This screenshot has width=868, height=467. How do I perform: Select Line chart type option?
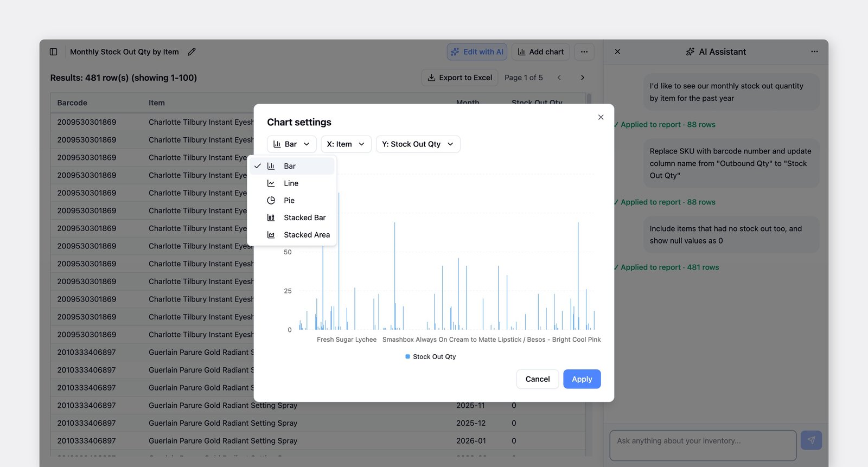pos(292,183)
